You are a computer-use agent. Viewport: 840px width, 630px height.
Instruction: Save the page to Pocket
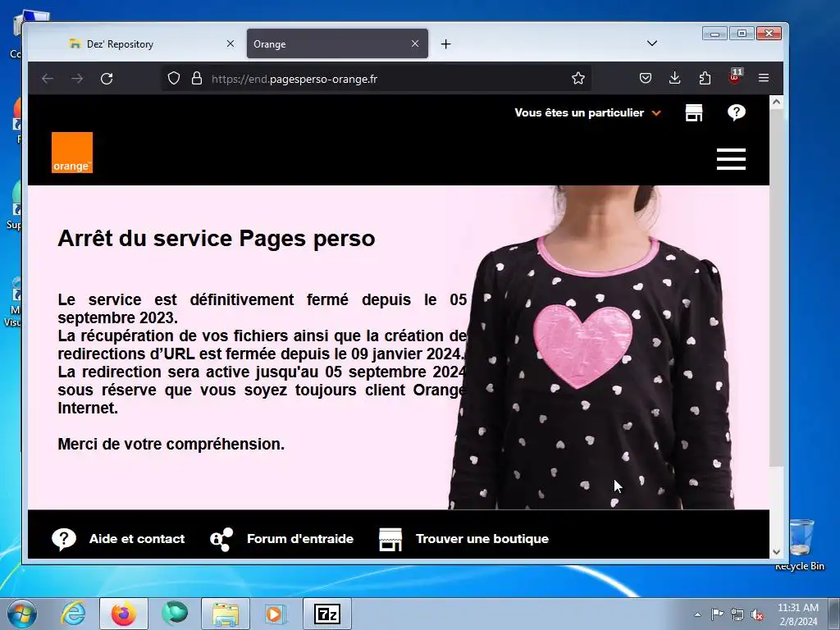[x=646, y=78]
